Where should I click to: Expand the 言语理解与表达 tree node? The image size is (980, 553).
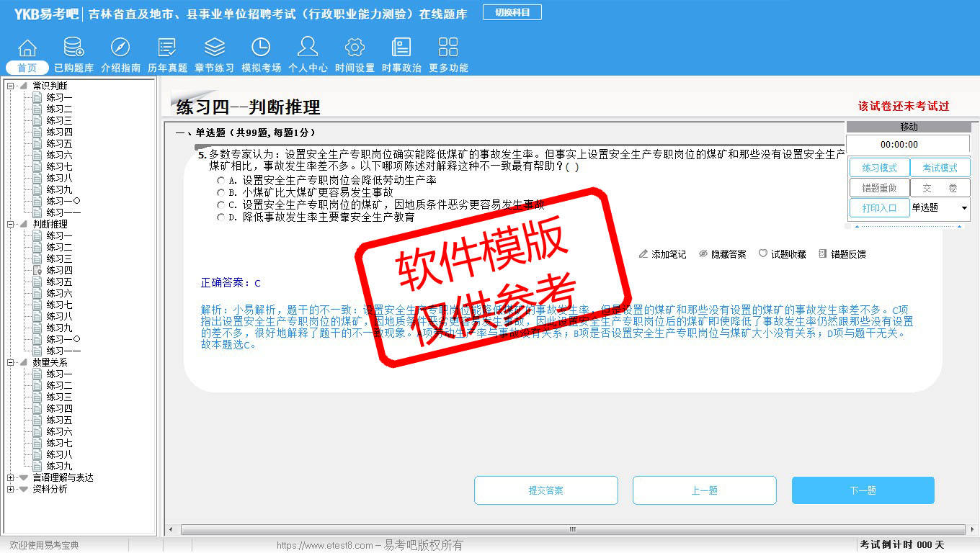(10, 478)
